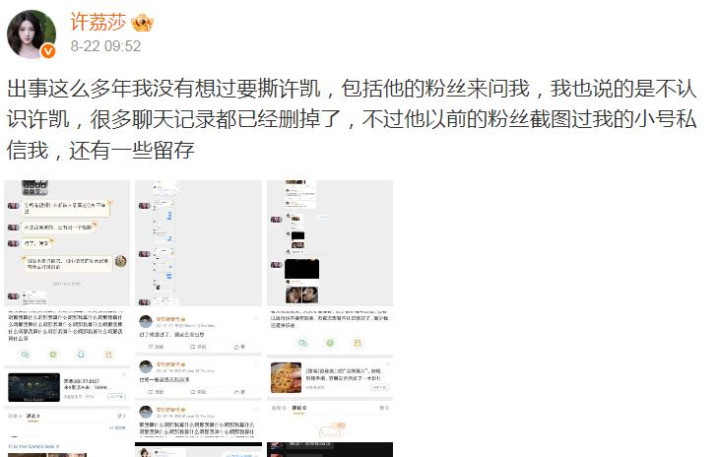Click the pizza picture in the screenshot
This screenshot has height=457, width=720.
click(x=286, y=378)
